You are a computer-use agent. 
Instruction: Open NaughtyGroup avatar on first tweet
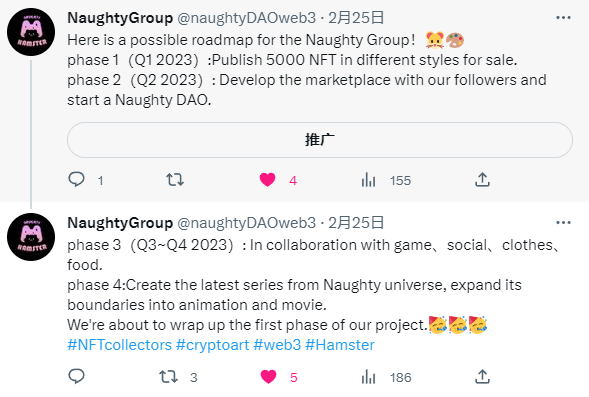(31, 32)
